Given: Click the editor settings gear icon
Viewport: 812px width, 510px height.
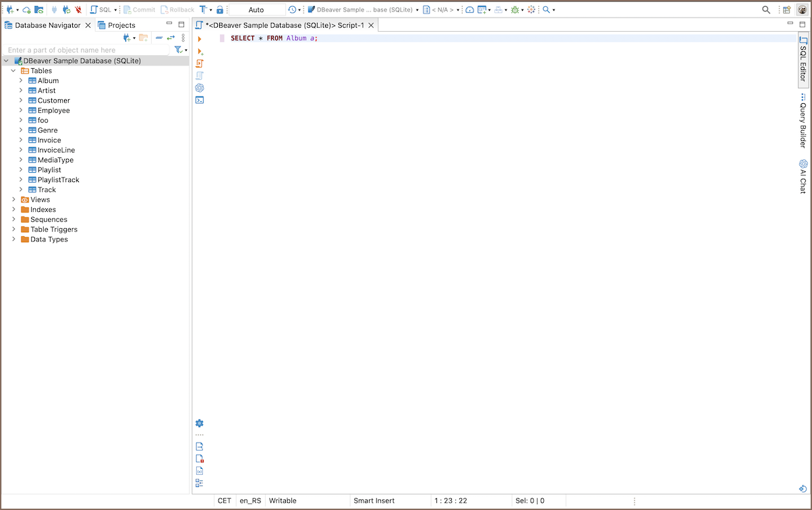Looking at the screenshot, I should point(200,424).
